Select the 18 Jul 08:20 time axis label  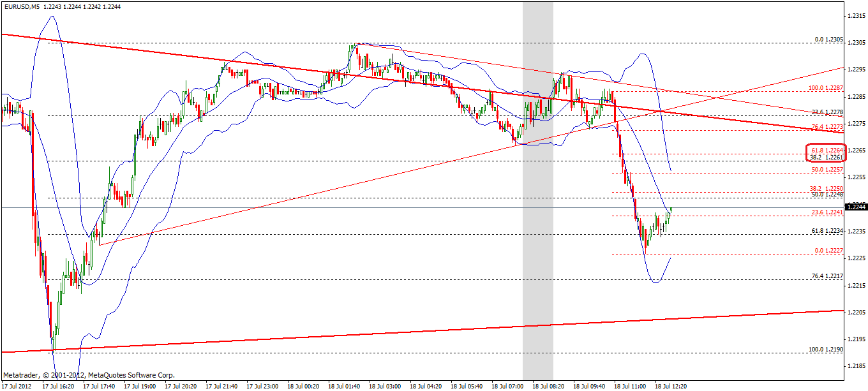[x=550, y=385]
